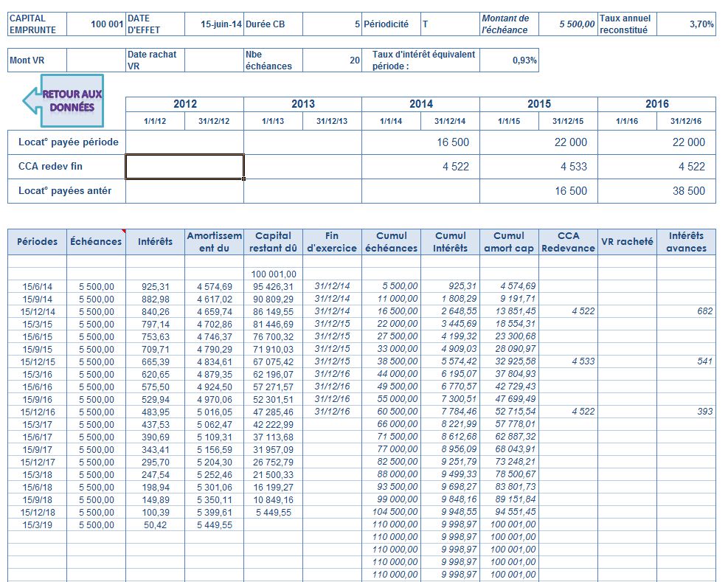Click the 2013 year header
The width and height of the screenshot is (728, 582).
click(x=302, y=104)
